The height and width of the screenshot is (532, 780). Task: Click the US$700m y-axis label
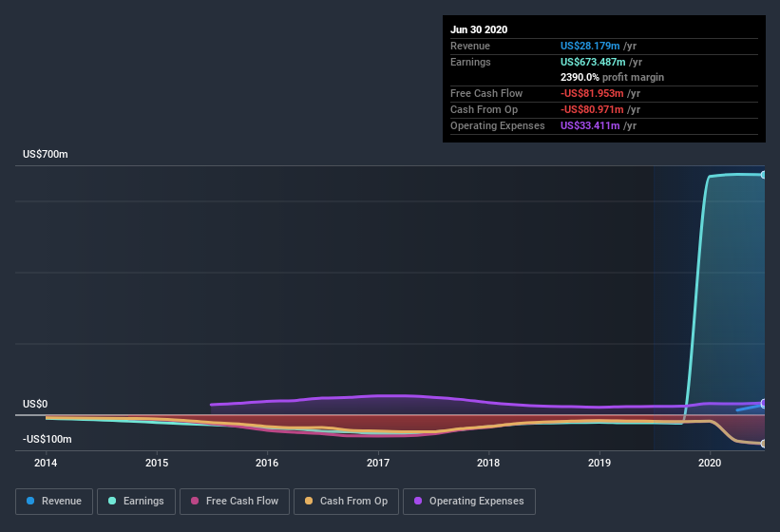(46, 154)
